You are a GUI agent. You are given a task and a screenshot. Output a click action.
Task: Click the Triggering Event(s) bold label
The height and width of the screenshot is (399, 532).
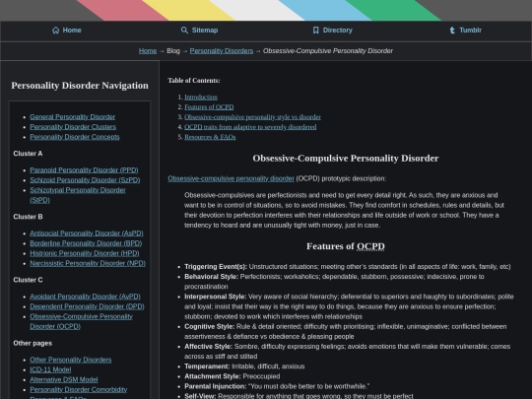click(216, 267)
